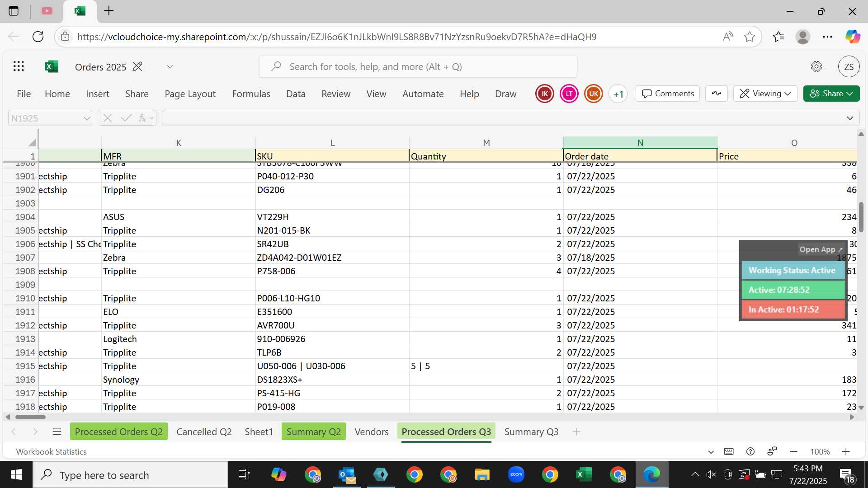The height and width of the screenshot is (488, 868).
Task: Expand the file name details chevron
Action: 170,67
